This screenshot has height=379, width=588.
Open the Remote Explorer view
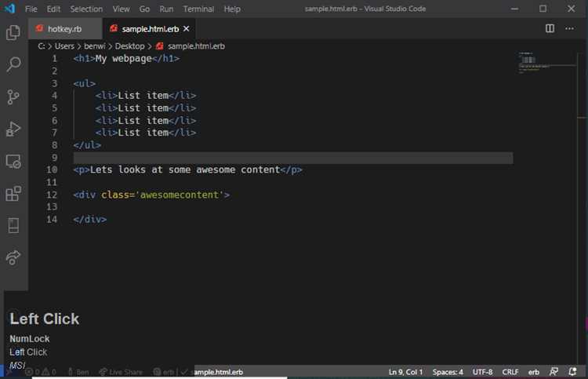[13, 162]
